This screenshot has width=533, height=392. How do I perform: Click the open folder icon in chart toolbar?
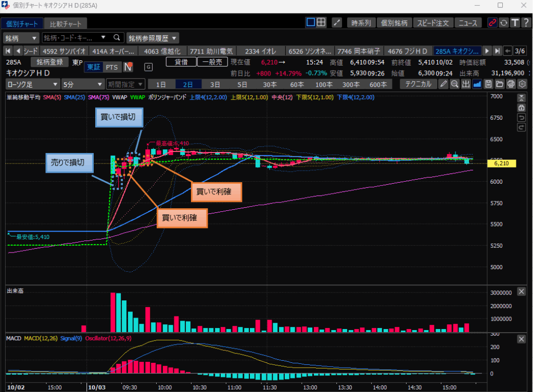point(500,84)
